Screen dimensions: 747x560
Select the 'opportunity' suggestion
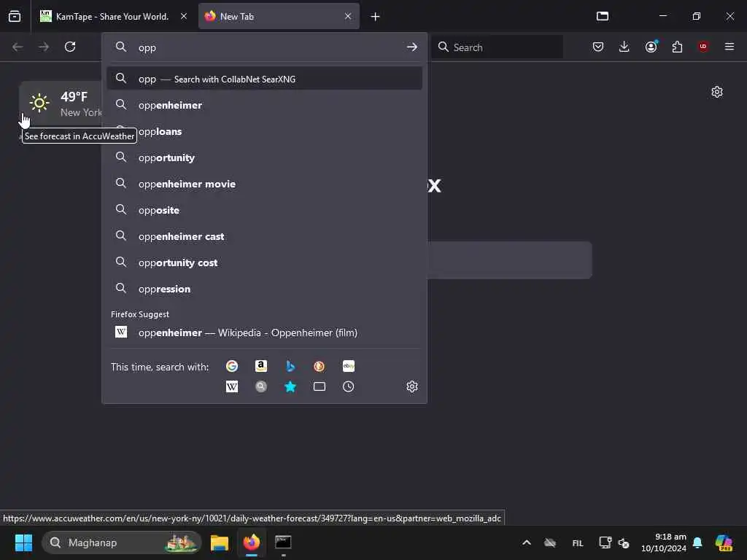pos(264,157)
